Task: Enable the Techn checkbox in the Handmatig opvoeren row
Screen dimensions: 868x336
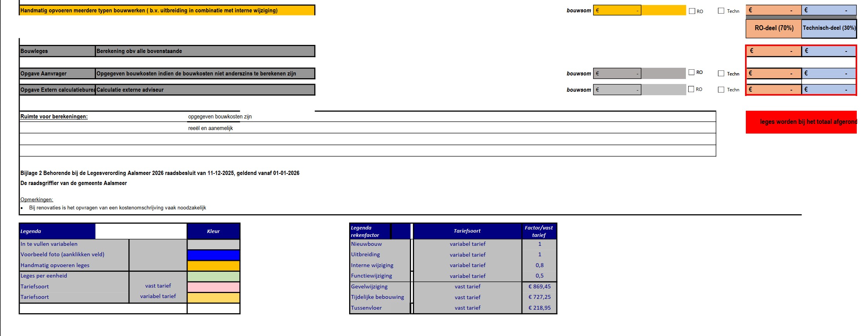Action: point(721,11)
